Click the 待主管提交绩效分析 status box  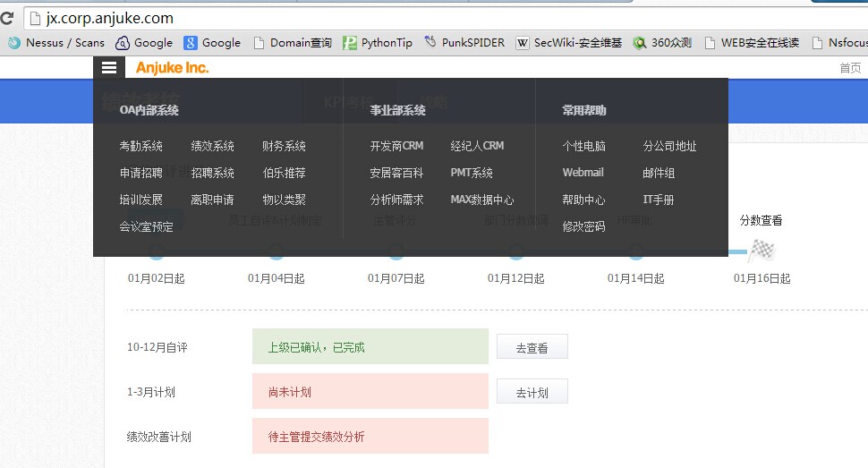tap(370, 437)
